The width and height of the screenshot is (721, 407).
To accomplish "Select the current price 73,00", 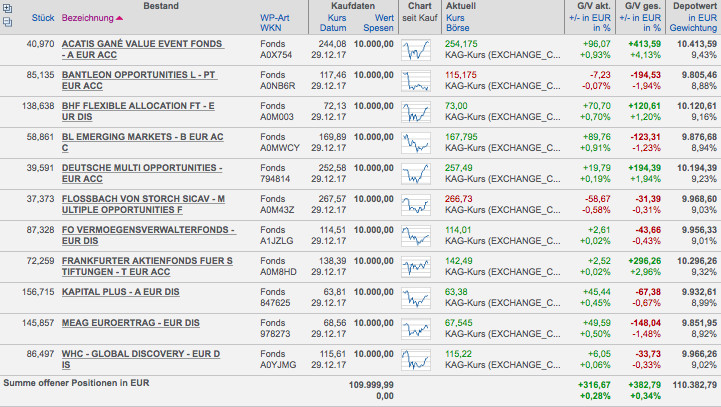I will tap(456, 106).
